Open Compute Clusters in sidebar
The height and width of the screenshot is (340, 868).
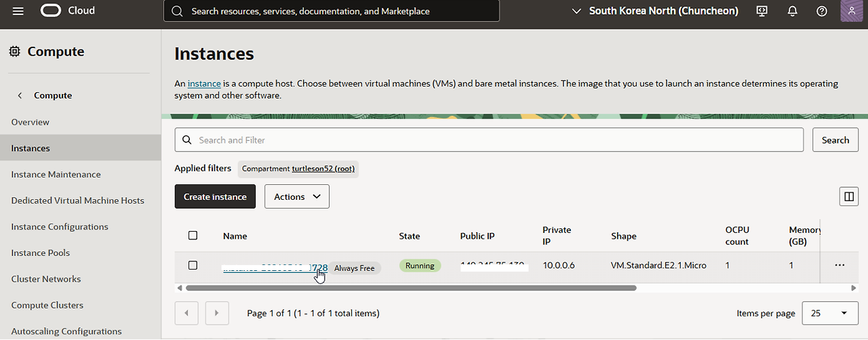[47, 305]
